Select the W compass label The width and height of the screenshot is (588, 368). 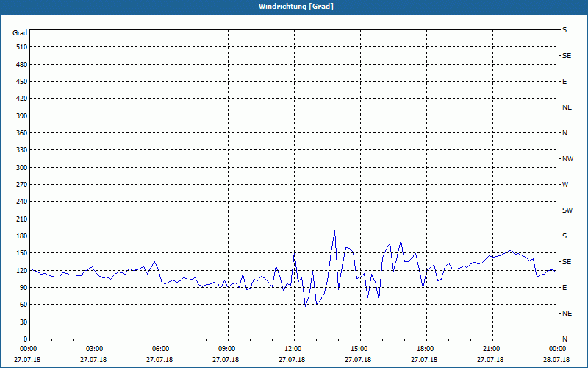coord(565,185)
